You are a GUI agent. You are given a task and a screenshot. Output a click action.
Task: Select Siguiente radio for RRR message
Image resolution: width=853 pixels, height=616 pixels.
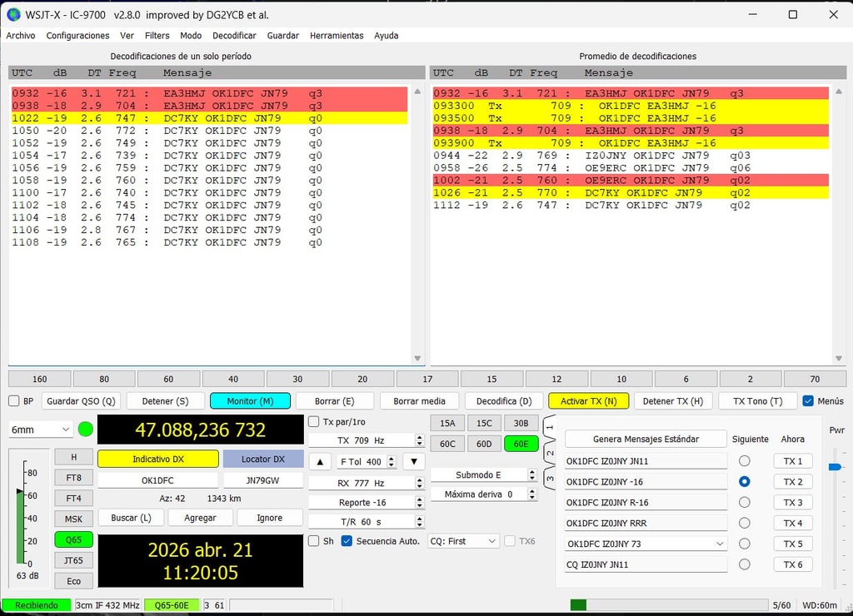click(744, 523)
